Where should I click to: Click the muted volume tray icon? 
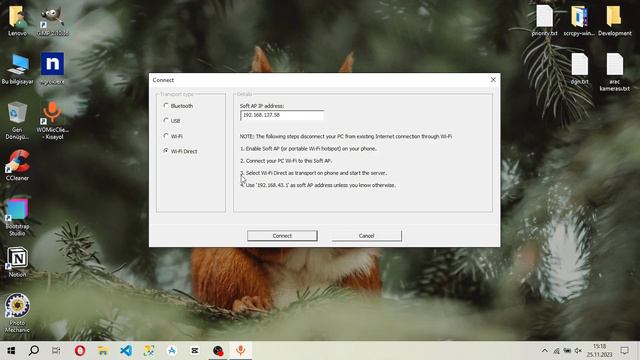(578, 351)
